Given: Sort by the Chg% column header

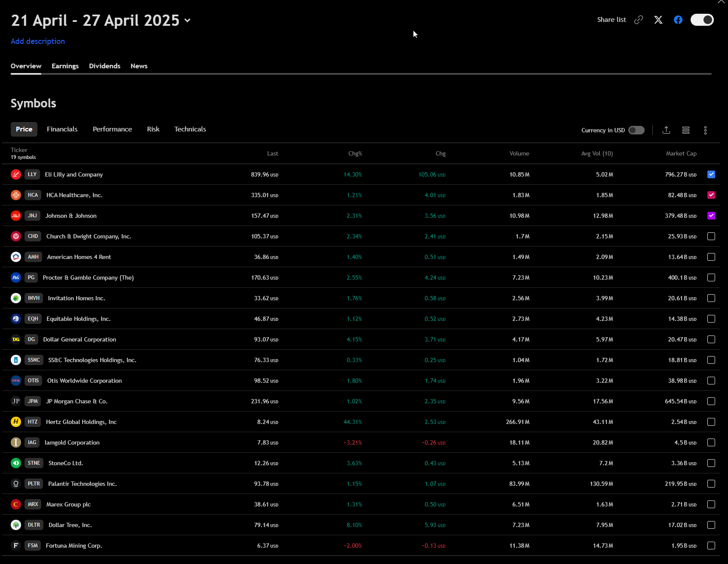Looking at the screenshot, I should [x=355, y=153].
